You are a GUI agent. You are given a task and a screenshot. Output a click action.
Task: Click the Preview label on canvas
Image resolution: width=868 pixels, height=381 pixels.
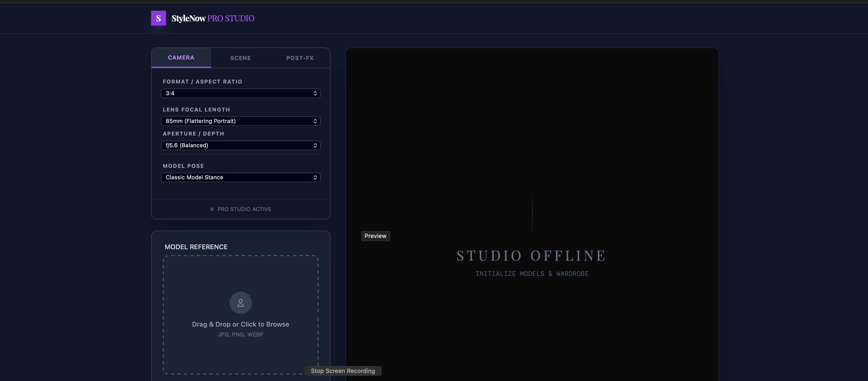pyautogui.click(x=375, y=236)
